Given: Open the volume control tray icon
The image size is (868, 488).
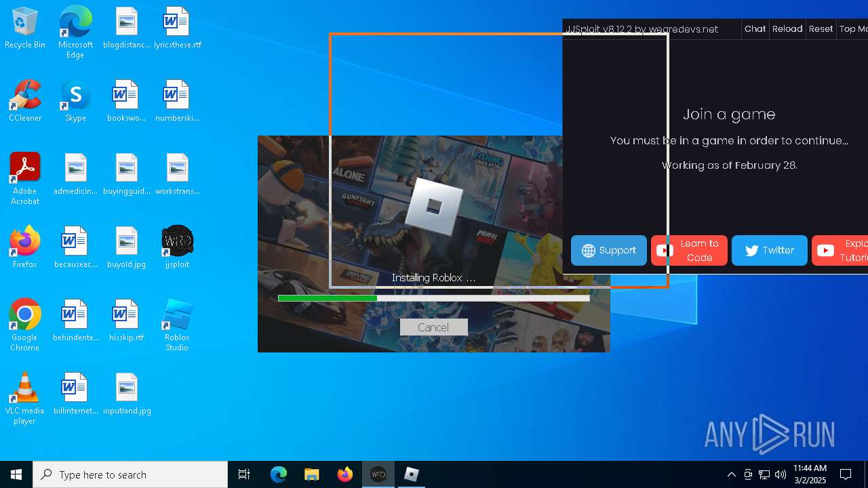Looking at the screenshot, I should click(x=781, y=474).
